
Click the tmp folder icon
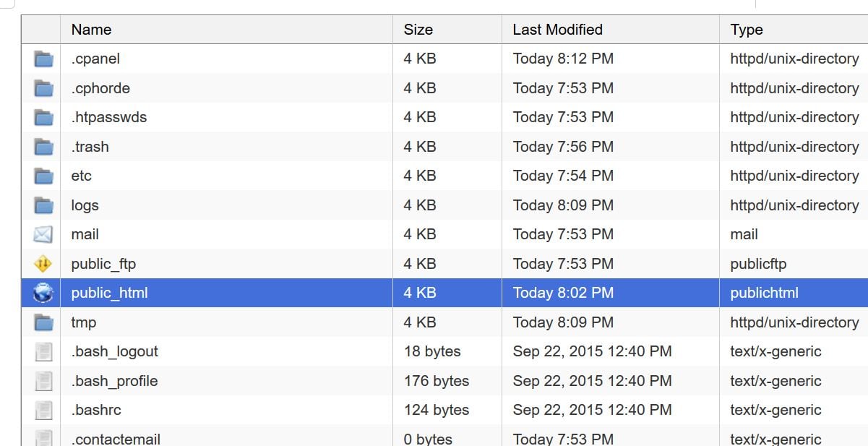click(42, 322)
